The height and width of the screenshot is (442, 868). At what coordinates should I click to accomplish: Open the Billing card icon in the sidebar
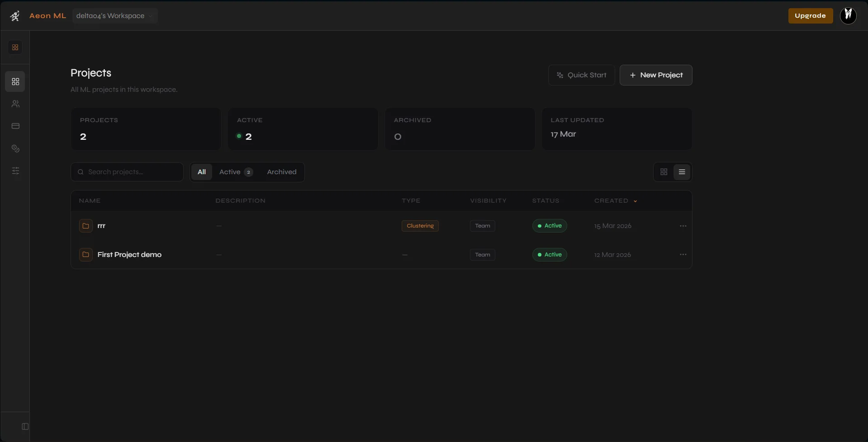[15, 126]
